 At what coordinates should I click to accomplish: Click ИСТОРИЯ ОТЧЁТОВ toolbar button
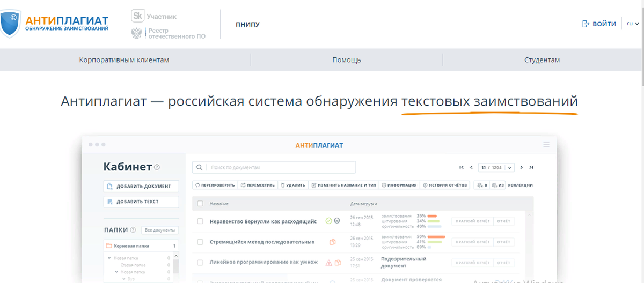coord(445,185)
